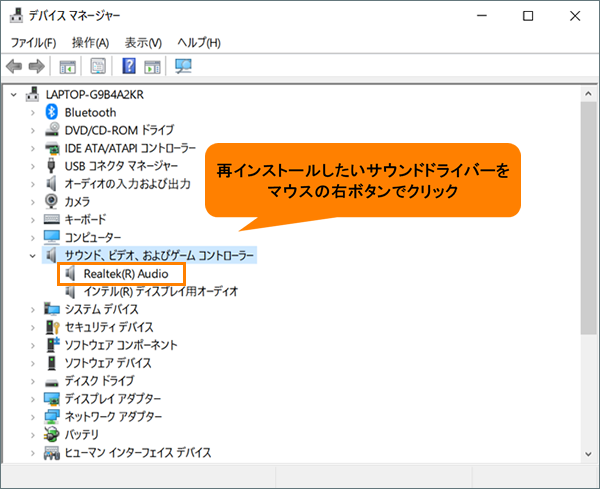Click the USB connector manager icon
This screenshot has height=489, width=600.
tap(51, 166)
